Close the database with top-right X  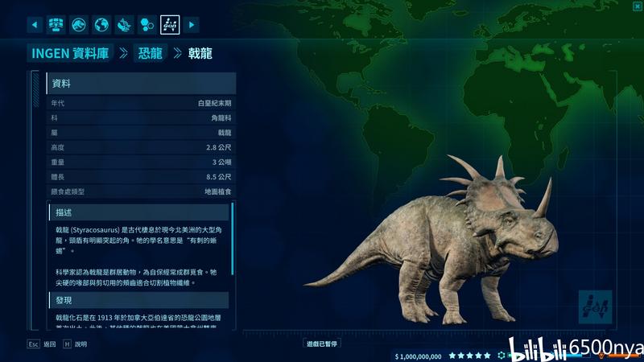[638, 6]
